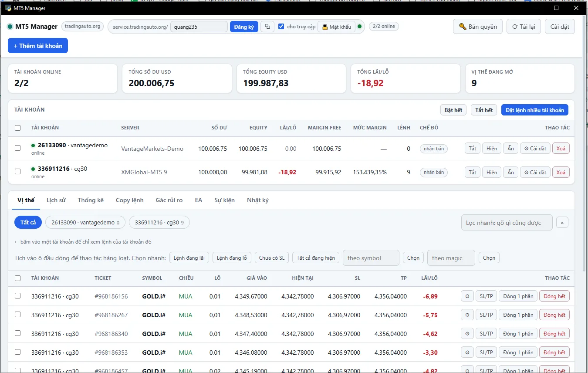Click Chọn button next to theo symbol
This screenshot has width=588, height=373.
tap(413, 258)
